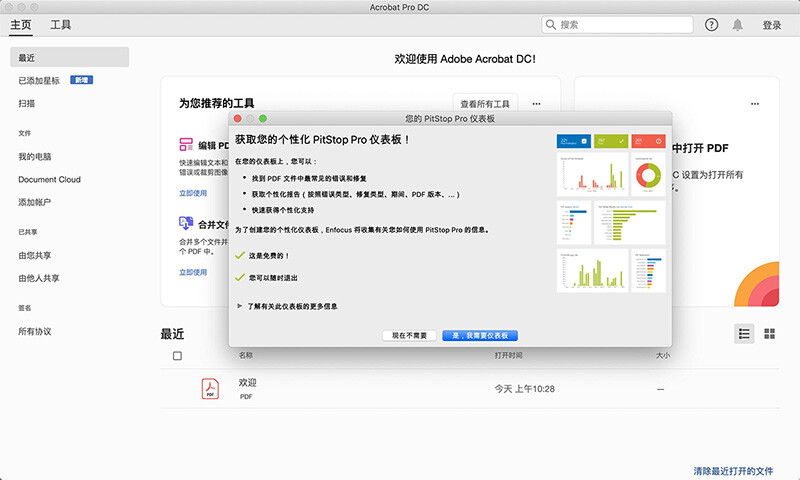Screen dimensions: 800x480
Task: Click the 是，我需要仪表板 button
Action: 480,335
